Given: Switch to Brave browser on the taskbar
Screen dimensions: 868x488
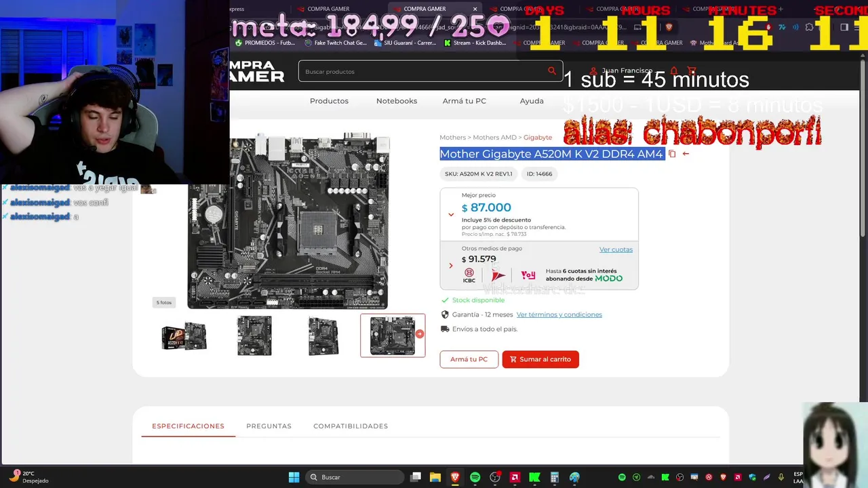Looking at the screenshot, I should [455, 477].
